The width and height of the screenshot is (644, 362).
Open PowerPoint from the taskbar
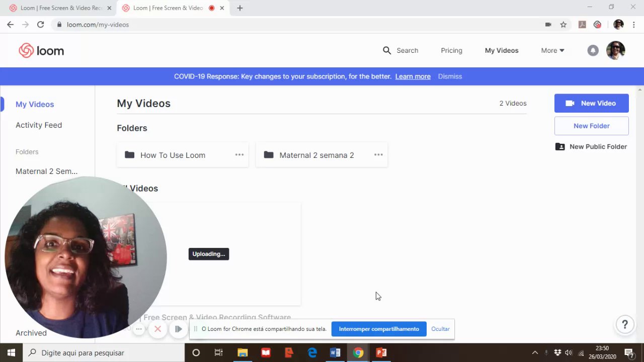381,352
